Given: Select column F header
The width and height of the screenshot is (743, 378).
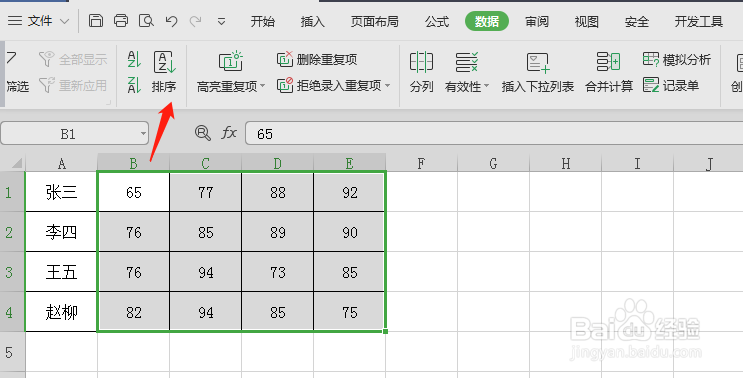Looking at the screenshot, I should click(x=421, y=163).
